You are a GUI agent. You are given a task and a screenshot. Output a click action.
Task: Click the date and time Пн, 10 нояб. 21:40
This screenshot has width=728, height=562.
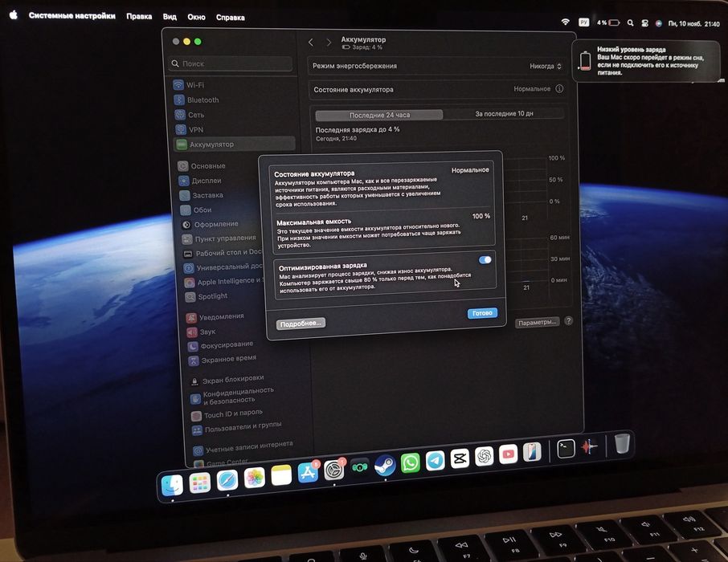click(693, 23)
